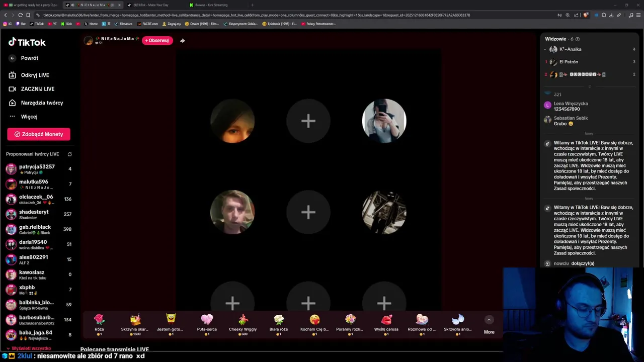Open a new browser tab
644x362 pixels.
click(x=253, y=5)
